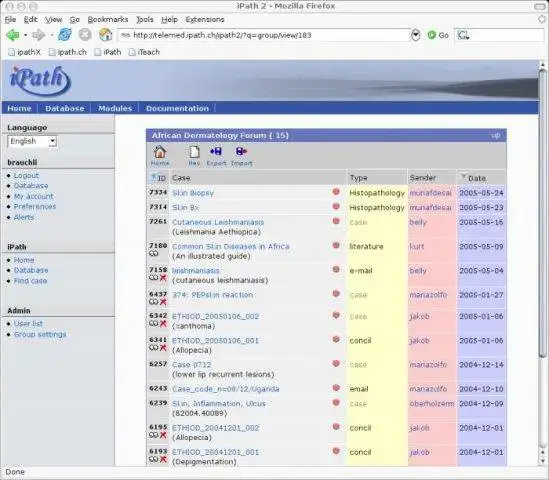Open the URL history dropdown arrow

(415, 35)
